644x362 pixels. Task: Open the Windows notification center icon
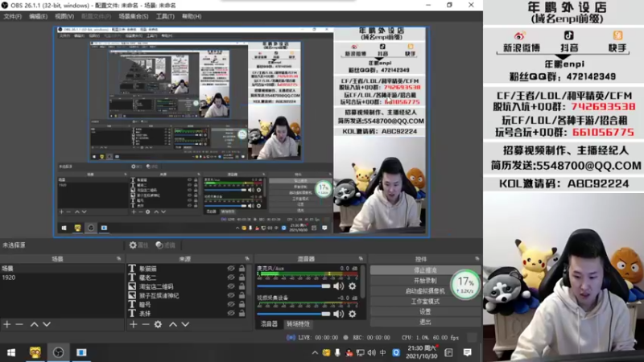point(468,352)
